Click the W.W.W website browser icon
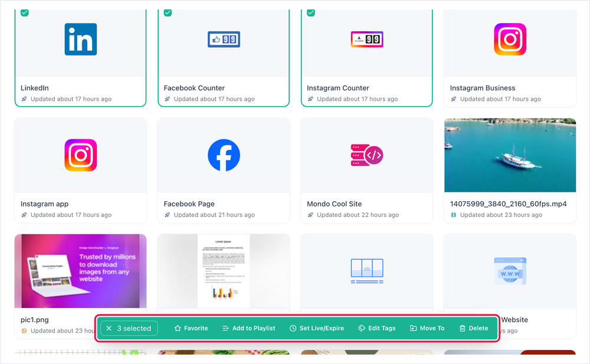 [510, 271]
